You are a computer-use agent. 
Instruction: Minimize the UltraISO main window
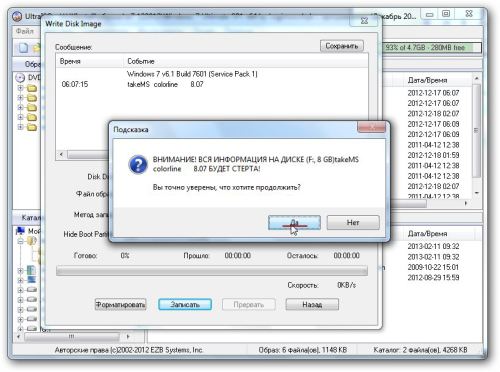(x=430, y=15)
